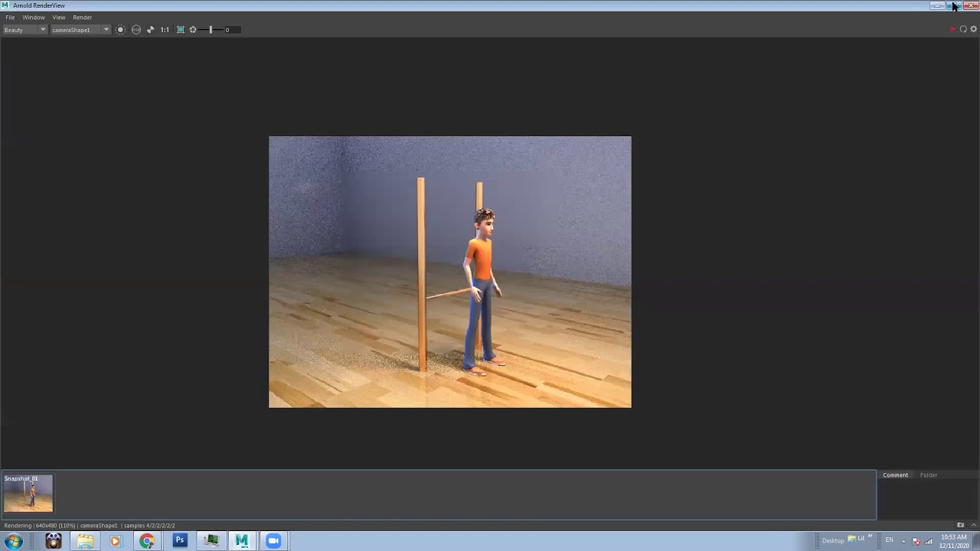Open the Windows Start menu
Screen dimensions: 980x551
coord(14,541)
